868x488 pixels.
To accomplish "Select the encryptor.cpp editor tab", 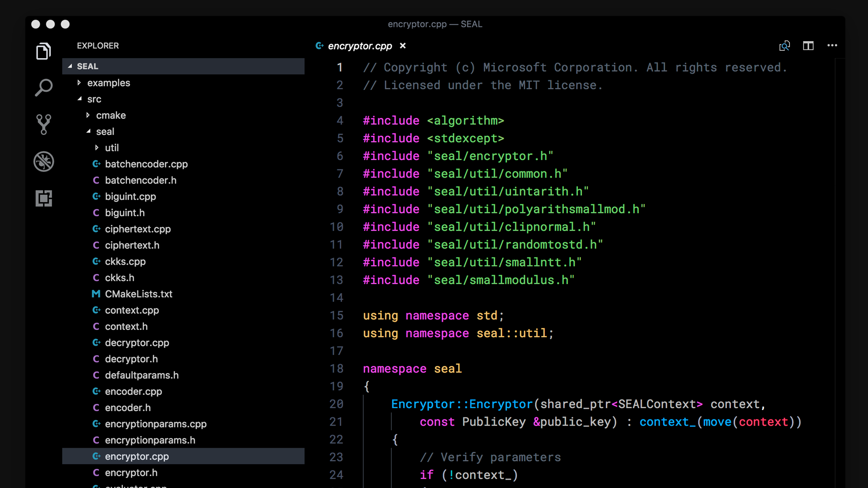I will pyautogui.click(x=360, y=46).
